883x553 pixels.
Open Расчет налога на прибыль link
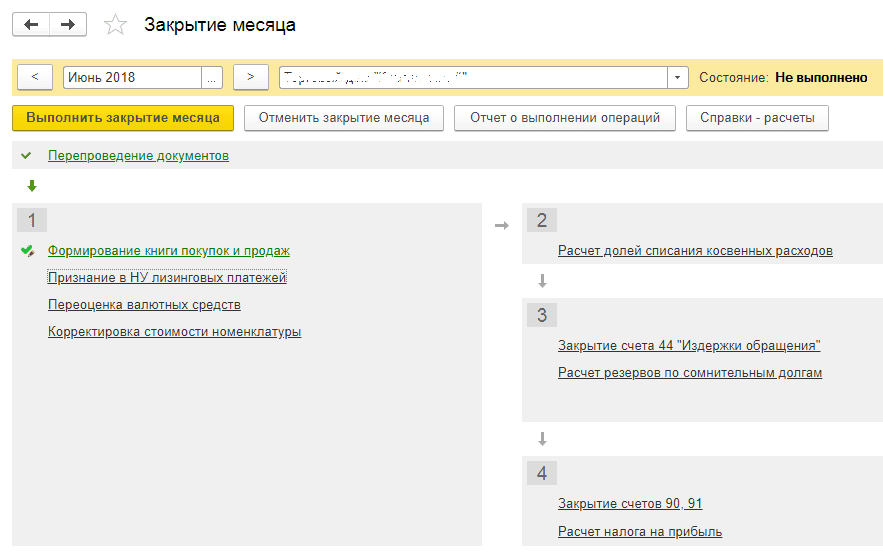639,531
